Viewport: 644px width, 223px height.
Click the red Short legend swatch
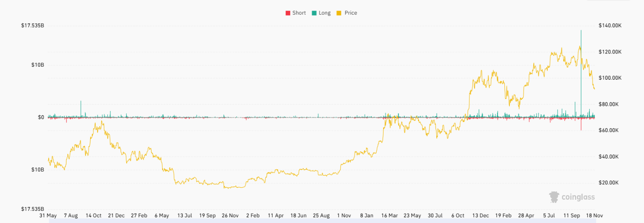click(288, 13)
